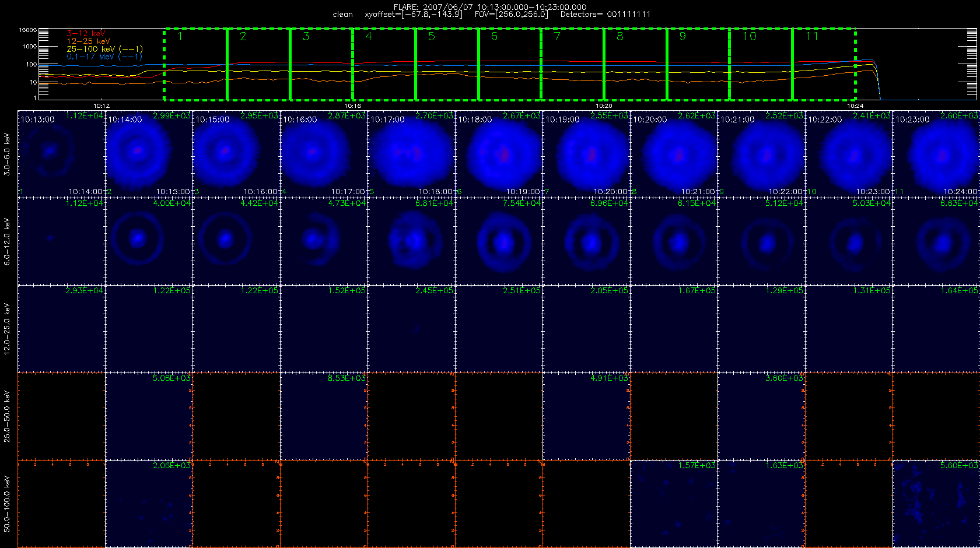
Task: Click 25.0-50.0 keV image labeled 3.60E+03
Action: pos(762,416)
